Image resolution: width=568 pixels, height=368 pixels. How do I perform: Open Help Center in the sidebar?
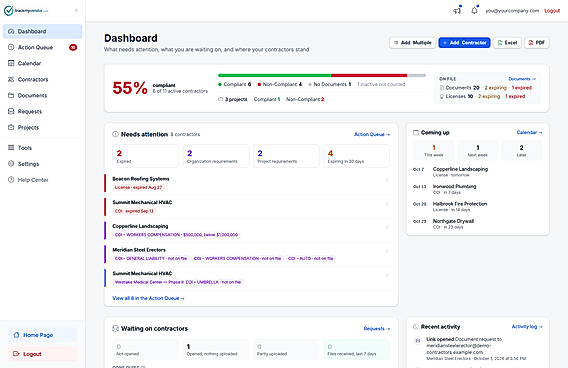[42, 180]
